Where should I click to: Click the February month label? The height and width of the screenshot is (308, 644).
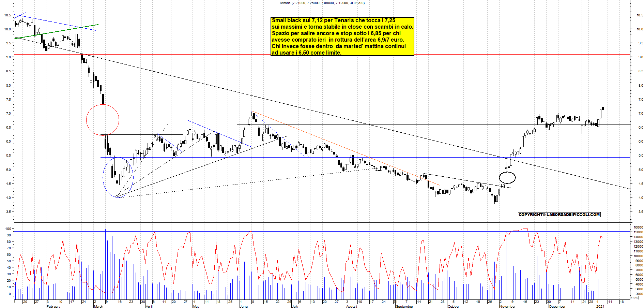(x=53, y=306)
